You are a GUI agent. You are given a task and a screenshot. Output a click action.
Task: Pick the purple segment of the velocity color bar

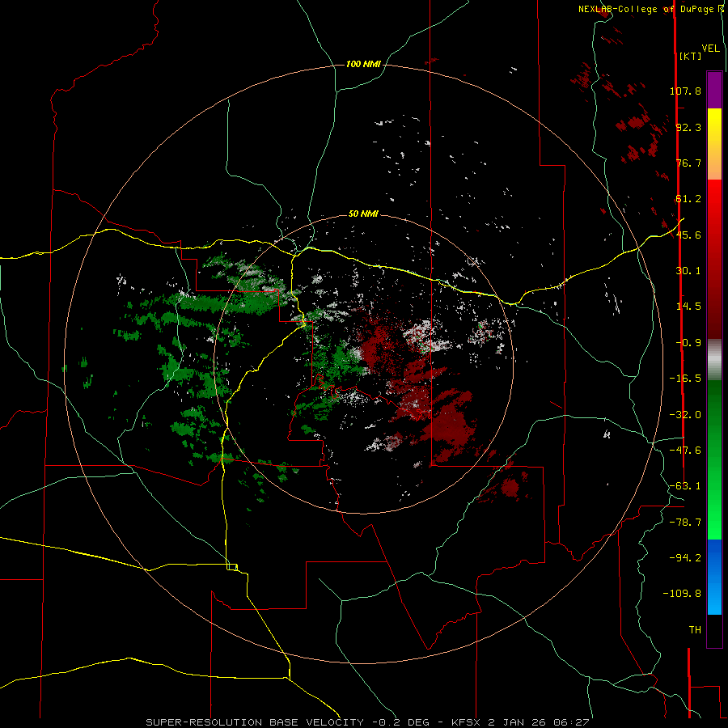click(714, 90)
